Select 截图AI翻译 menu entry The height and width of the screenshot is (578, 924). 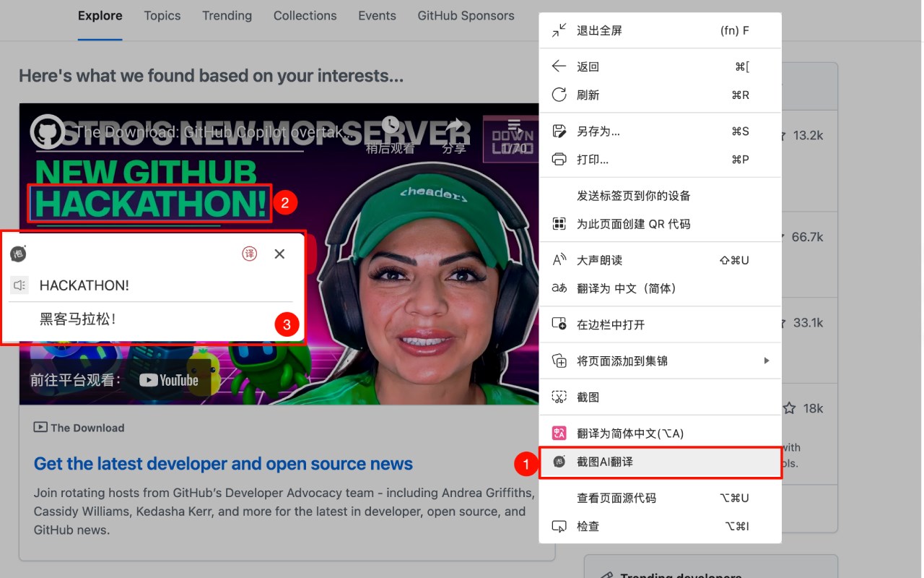point(660,462)
